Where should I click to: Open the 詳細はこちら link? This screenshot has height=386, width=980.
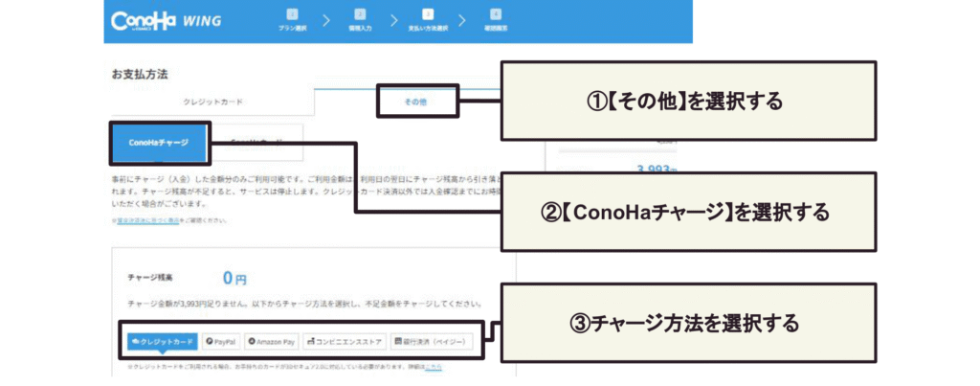click(x=433, y=367)
